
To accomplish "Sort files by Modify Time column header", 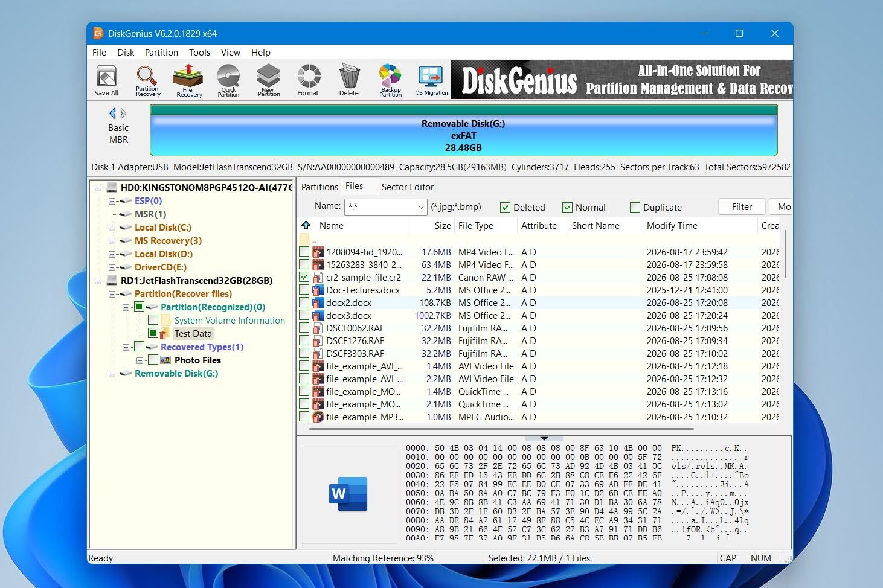I will click(x=699, y=226).
